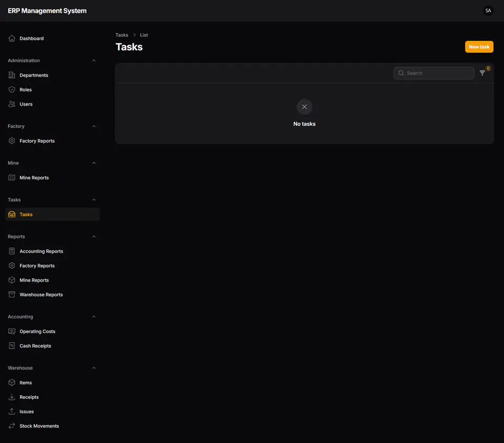
Task: Collapse the Accounting section chevron
Action: 94,316
